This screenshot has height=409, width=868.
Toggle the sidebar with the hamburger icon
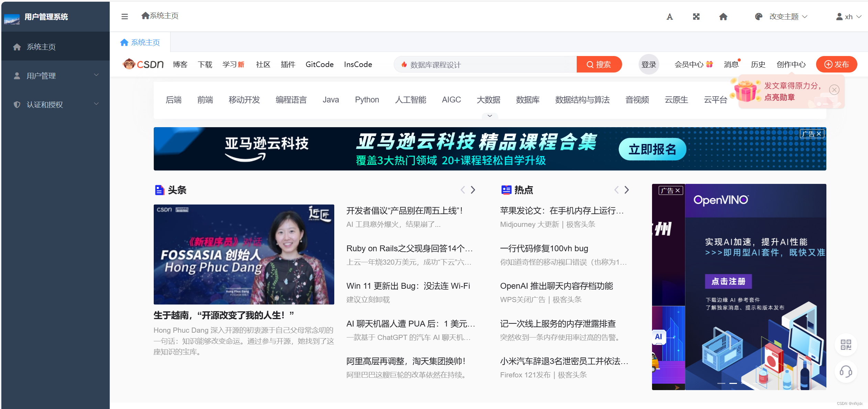coord(124,16)
